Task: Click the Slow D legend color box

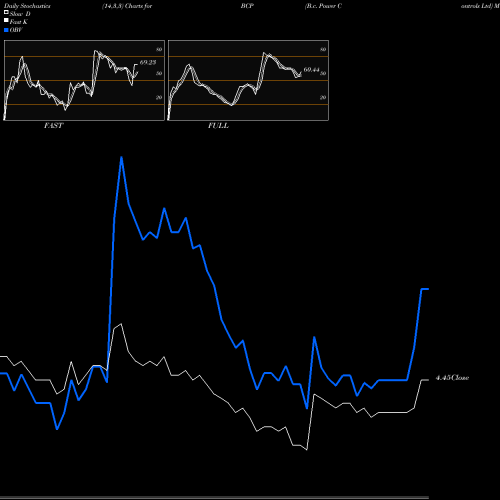Action: [6, 12]
